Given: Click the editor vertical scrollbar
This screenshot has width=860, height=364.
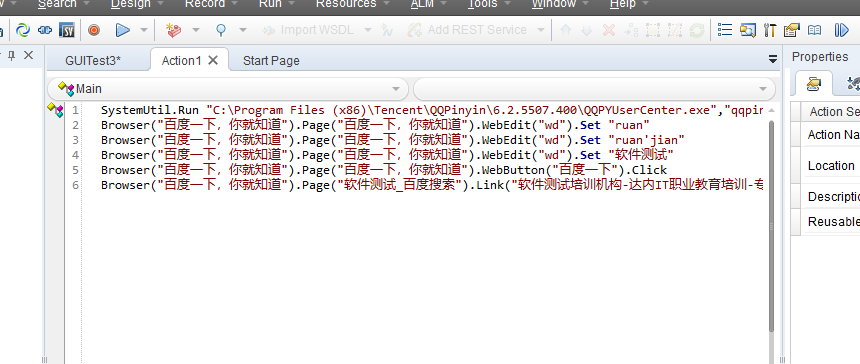Looking at the screenshot, I should click(x=771, y=226).
